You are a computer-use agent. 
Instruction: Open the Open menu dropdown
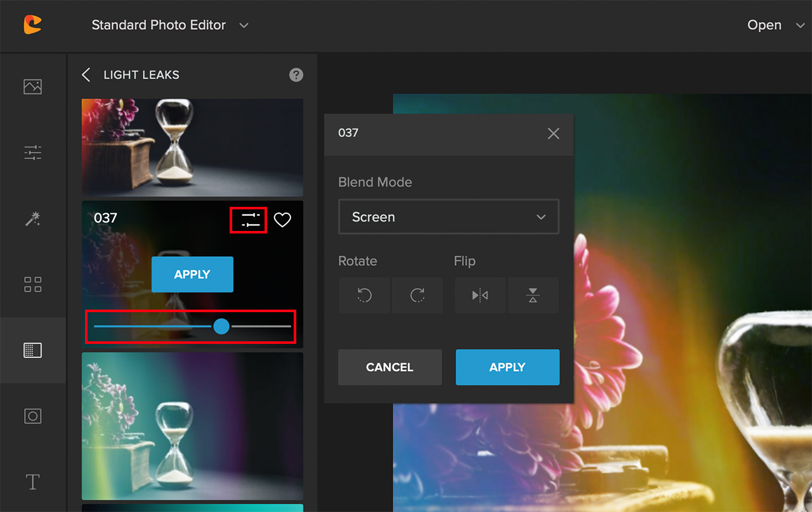[775, 25]
